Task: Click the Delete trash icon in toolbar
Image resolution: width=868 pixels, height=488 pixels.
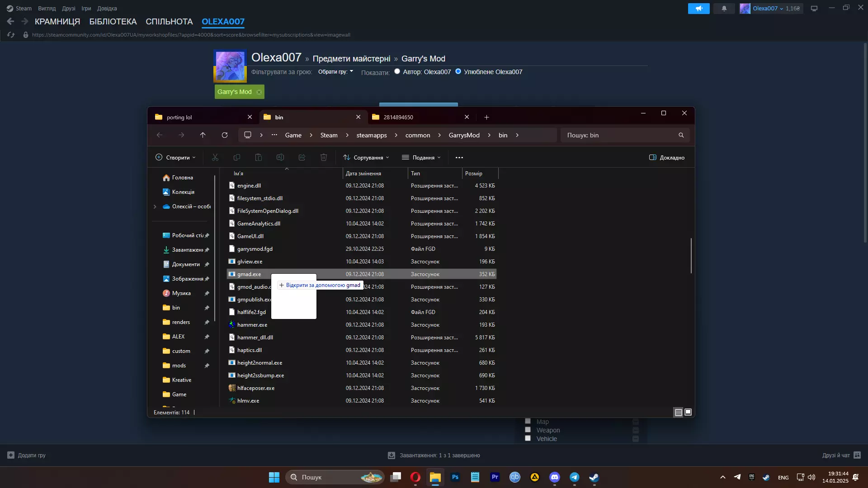Action: click(324, 158)
